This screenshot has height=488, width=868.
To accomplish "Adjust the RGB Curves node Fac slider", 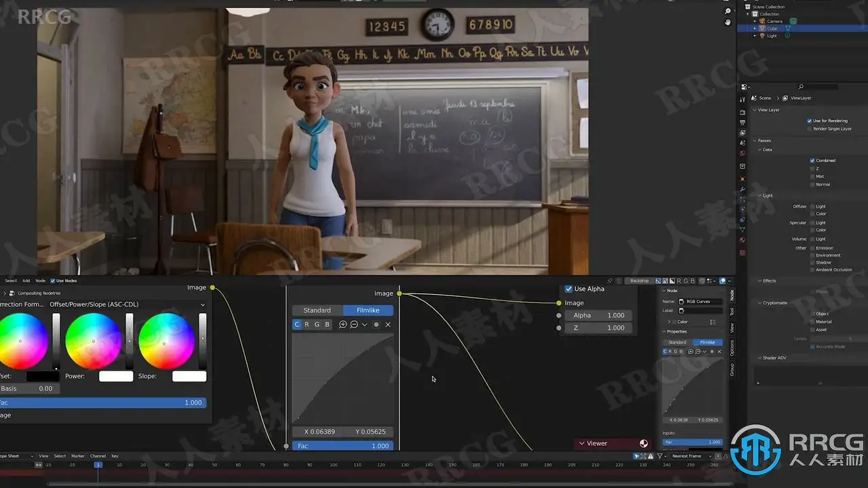I will [x=342, y=446].
